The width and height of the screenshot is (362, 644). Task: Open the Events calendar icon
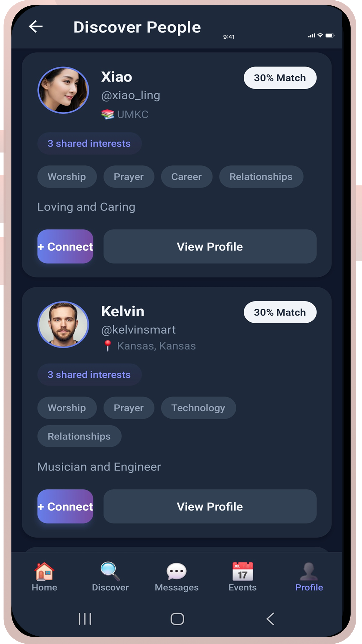pyautogui.click(x=243, y=571)
